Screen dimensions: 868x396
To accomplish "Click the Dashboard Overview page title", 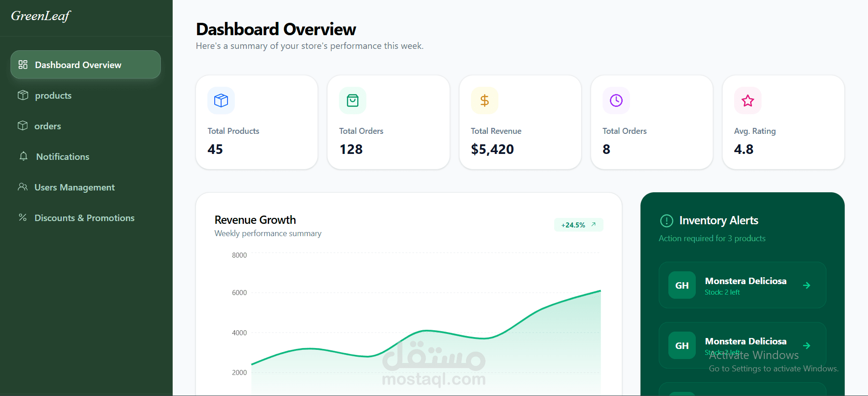I will point(276,29).
